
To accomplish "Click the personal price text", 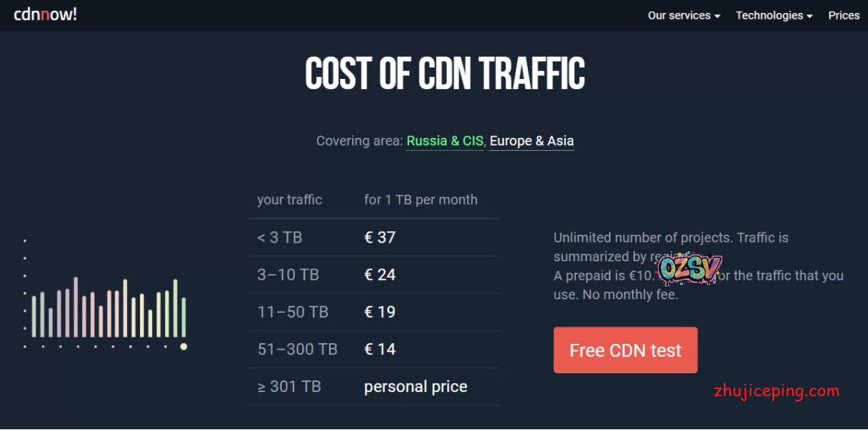I will [415, 387].
